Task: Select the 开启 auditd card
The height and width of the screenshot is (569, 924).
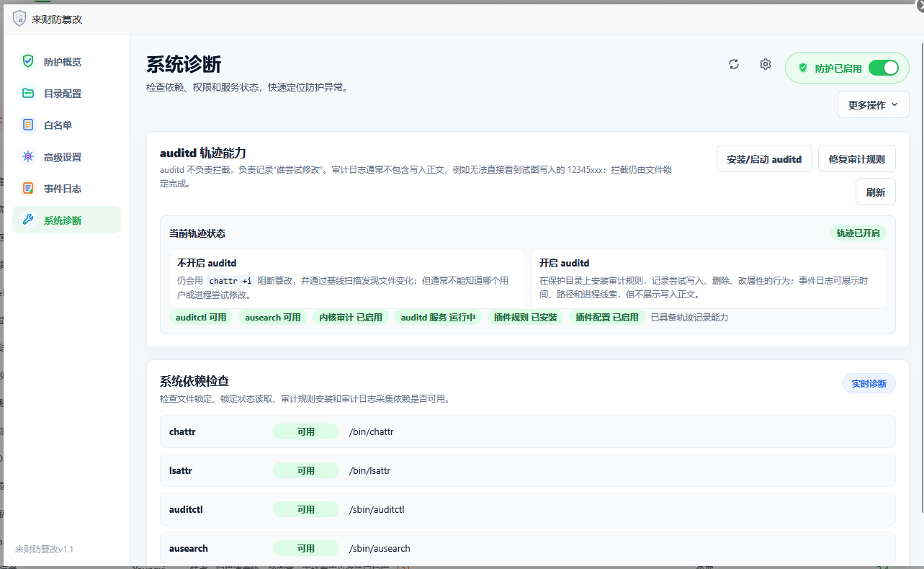Action: (x=709, y=279)
